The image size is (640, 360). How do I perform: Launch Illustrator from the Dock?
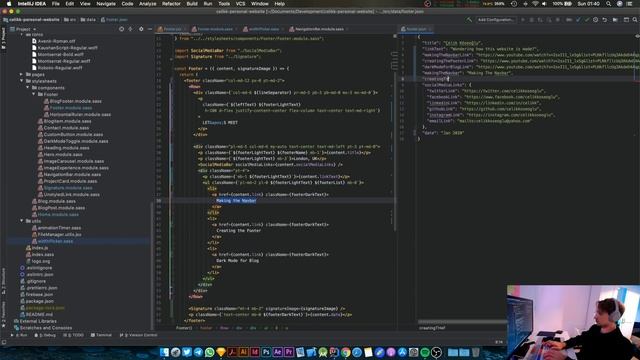coord(244,352)
